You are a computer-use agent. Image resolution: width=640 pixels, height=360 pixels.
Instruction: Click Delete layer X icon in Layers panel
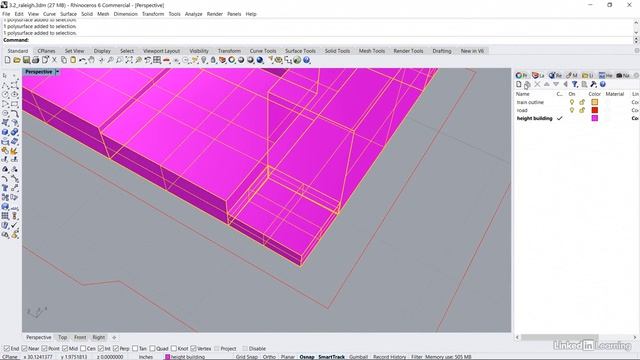click(x=537, y=84)
